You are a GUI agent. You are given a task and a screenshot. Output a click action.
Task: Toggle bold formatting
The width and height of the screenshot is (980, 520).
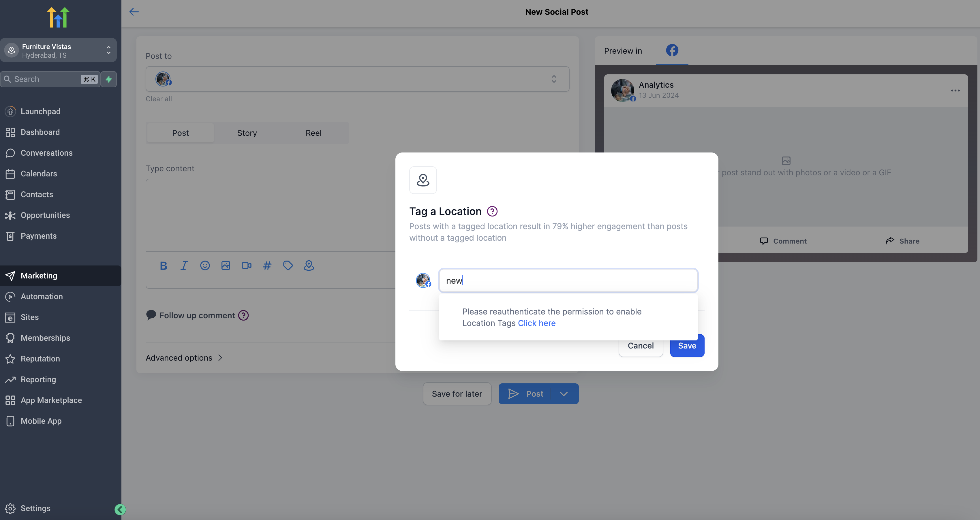click(x=164, y=265)
